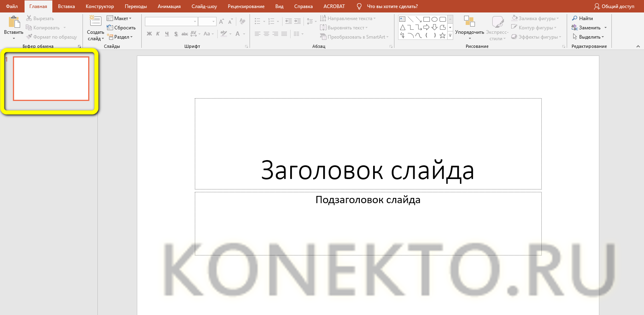This screenshot has width=644, height=315.
Task: Select the right arrow shape in gallery
Action: pos(427,27)
